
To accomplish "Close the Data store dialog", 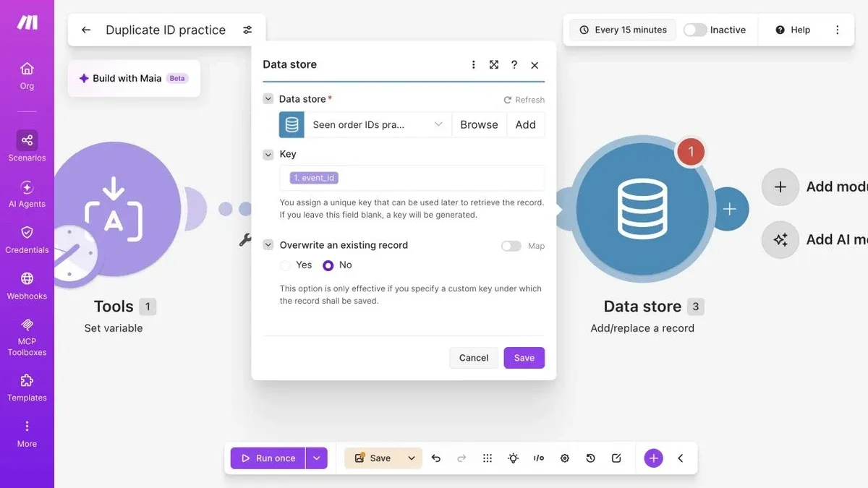I will click(x=535, y=65).
